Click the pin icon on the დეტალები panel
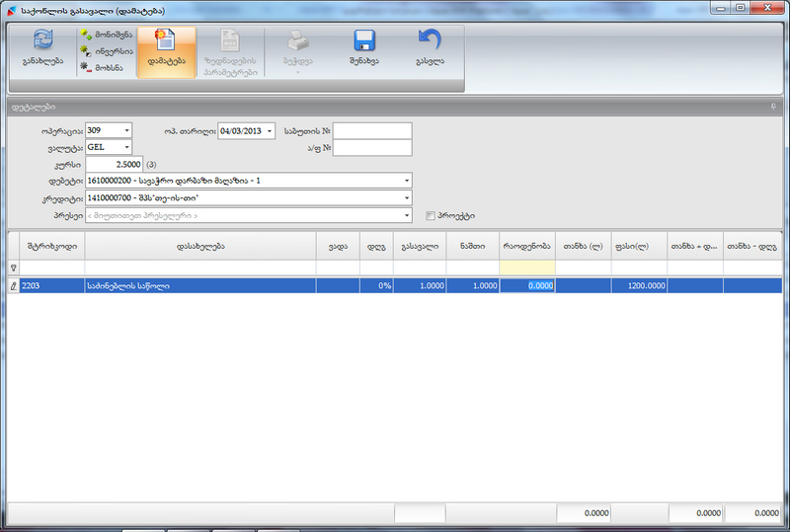The image size is (790, 532). pos(773,106)
